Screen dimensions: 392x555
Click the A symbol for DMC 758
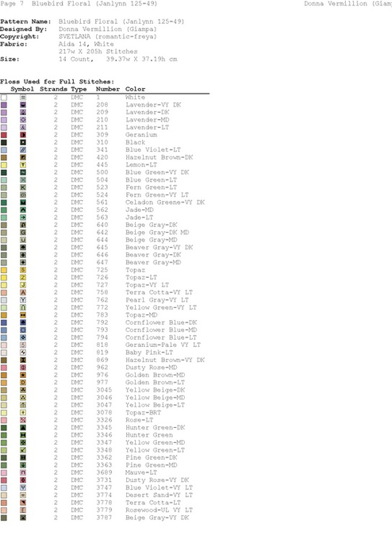[x=23, y=292]
